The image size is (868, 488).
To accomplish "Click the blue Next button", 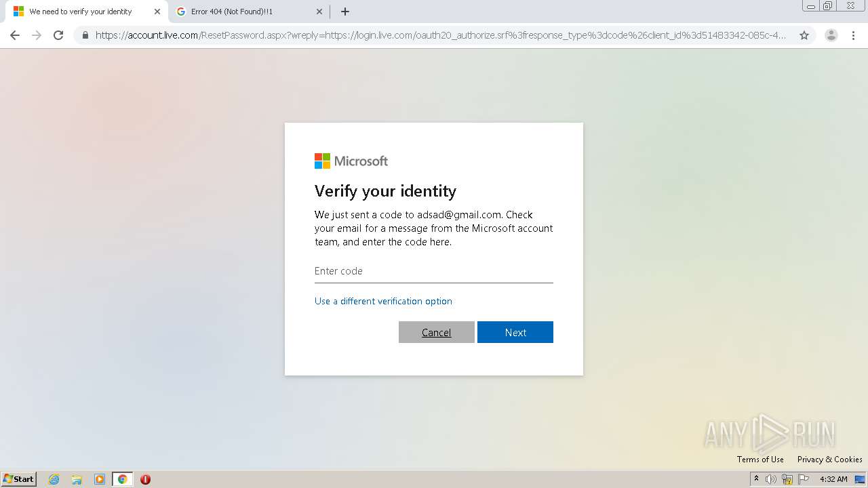I will pos(515,332).
